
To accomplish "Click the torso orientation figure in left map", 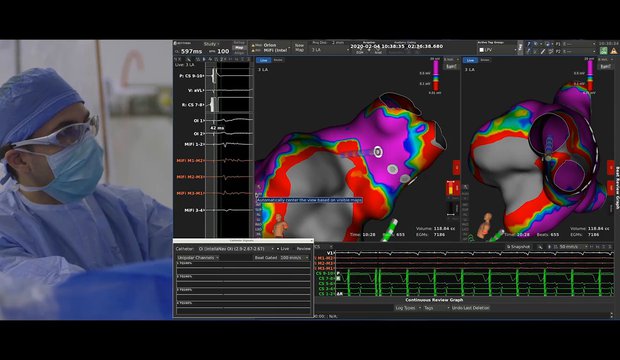I will (280, 225).
